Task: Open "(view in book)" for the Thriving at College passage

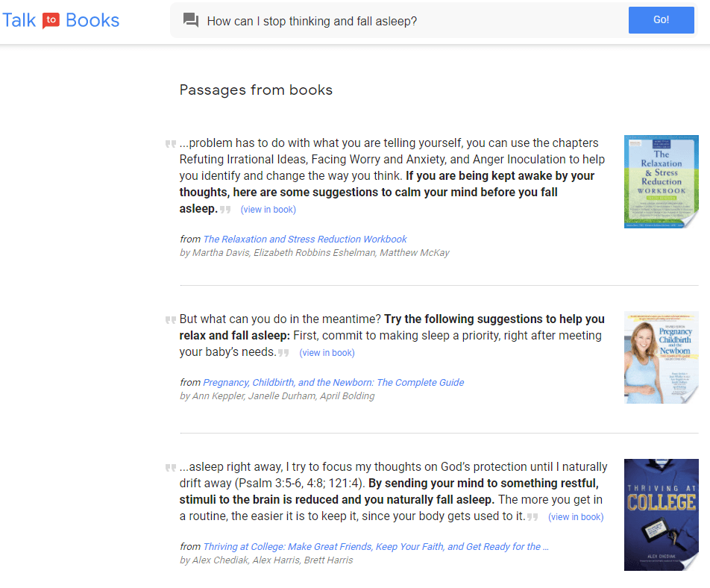Action: point(576,516)
